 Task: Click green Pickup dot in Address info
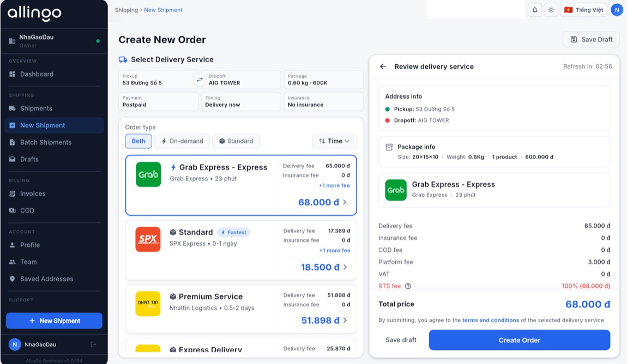click(388, 109)
